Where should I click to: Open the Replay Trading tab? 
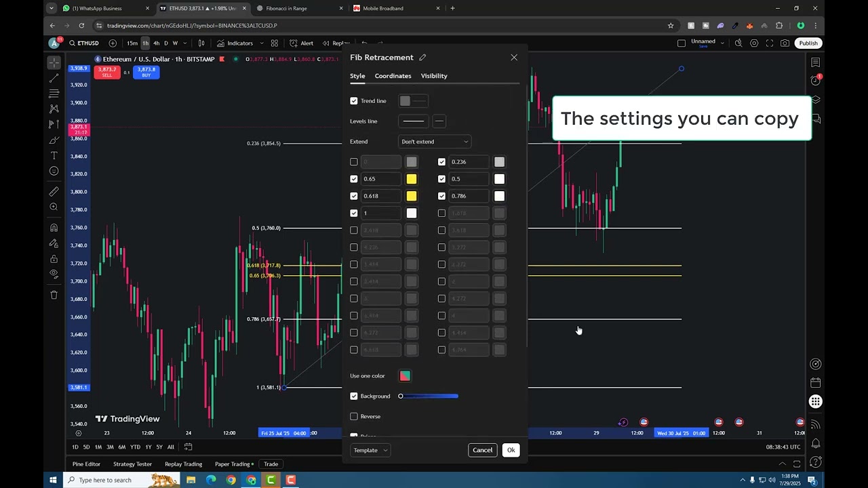click(183, 464)
